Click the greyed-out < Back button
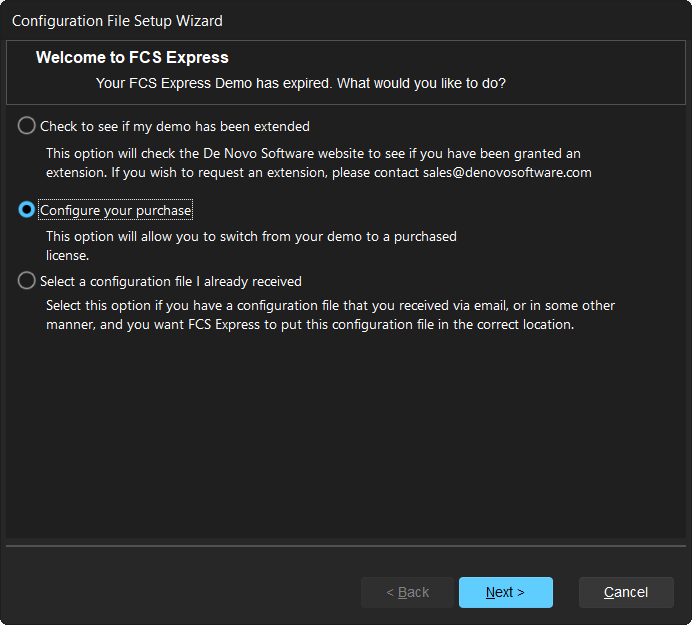Screen dimensions: 692x625 407,592
